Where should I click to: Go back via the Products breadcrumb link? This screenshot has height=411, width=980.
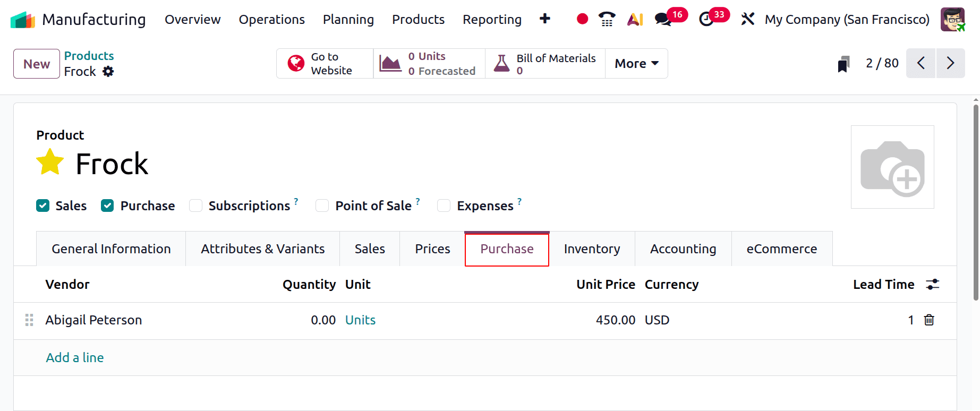tap(89, 56)
